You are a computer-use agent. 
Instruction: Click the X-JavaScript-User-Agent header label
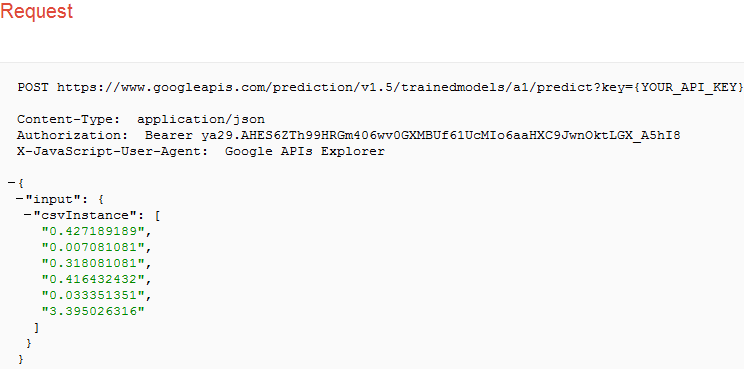[x=112, y=151]
